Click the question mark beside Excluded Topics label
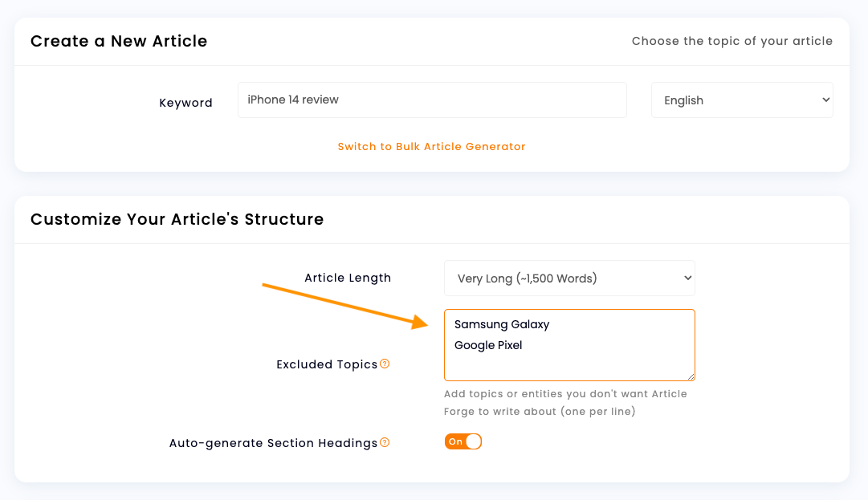This screenshot has width=868, height=500. pyautogui.click(x=385, y=364)
